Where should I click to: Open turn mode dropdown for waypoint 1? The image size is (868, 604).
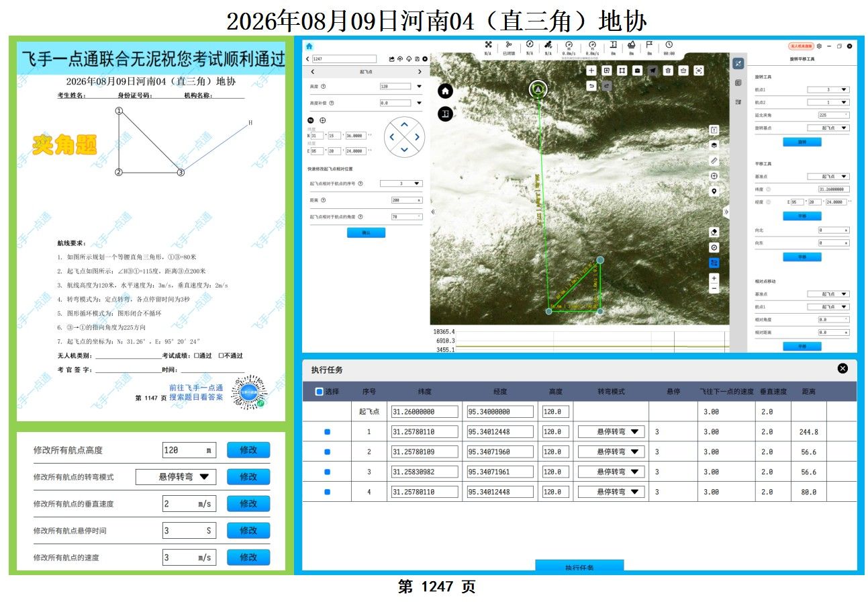pyautogui.click(x=611, y=432)
